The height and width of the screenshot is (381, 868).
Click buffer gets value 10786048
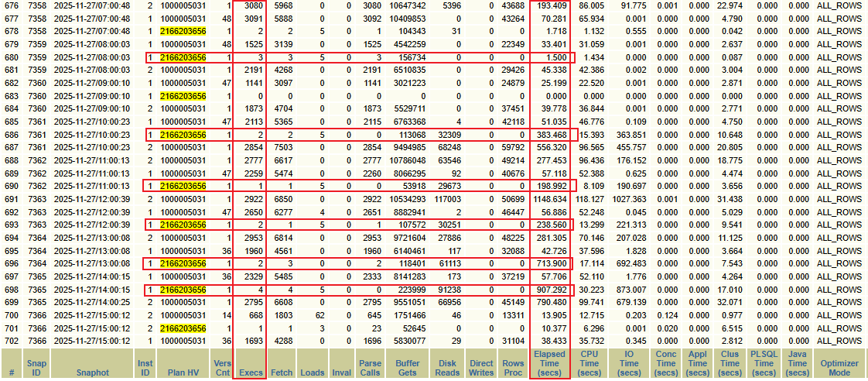(x=408, y=160)
